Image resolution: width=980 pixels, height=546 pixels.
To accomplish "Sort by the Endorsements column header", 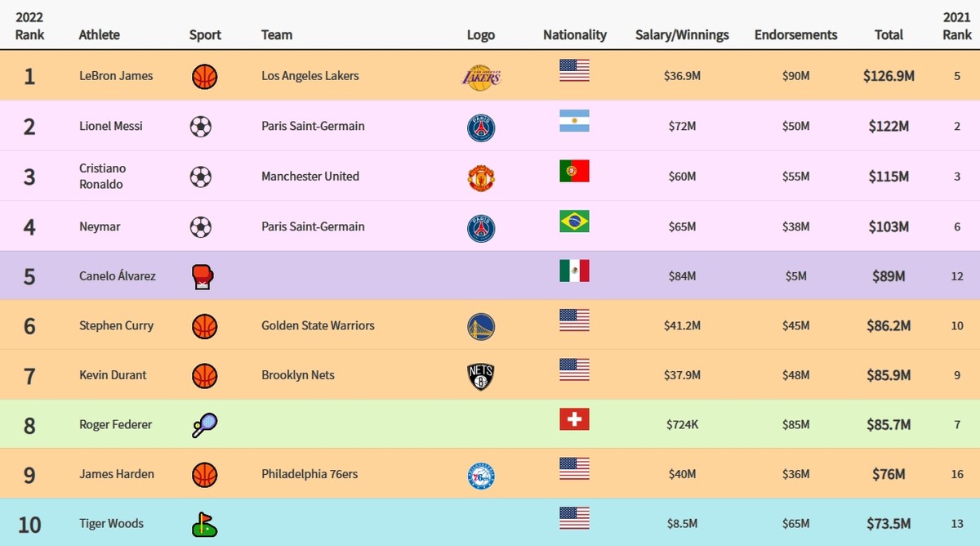I will coord(795,34).
